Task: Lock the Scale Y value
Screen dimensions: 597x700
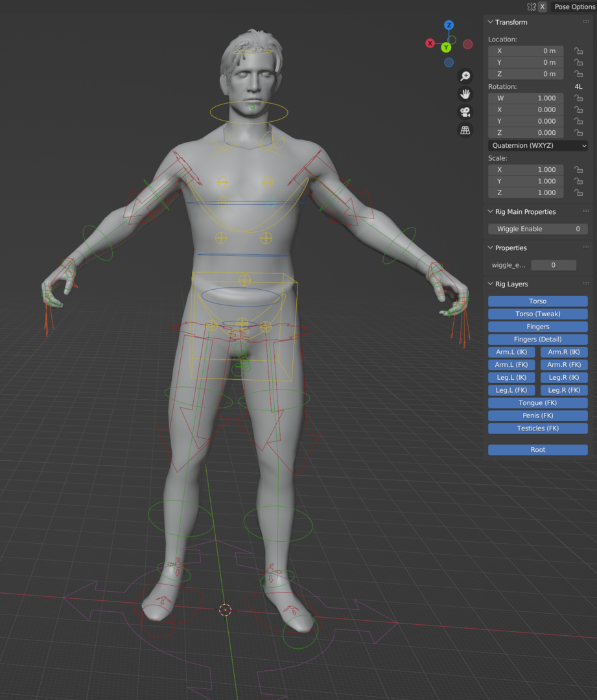Action: click(x=579, y=181)
